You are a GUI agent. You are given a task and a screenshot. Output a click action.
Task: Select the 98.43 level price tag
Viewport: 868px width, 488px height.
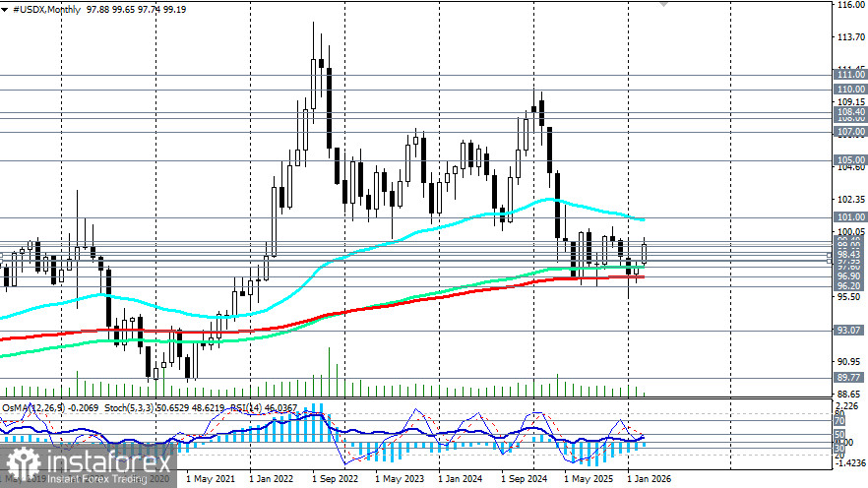click(850, 254)
